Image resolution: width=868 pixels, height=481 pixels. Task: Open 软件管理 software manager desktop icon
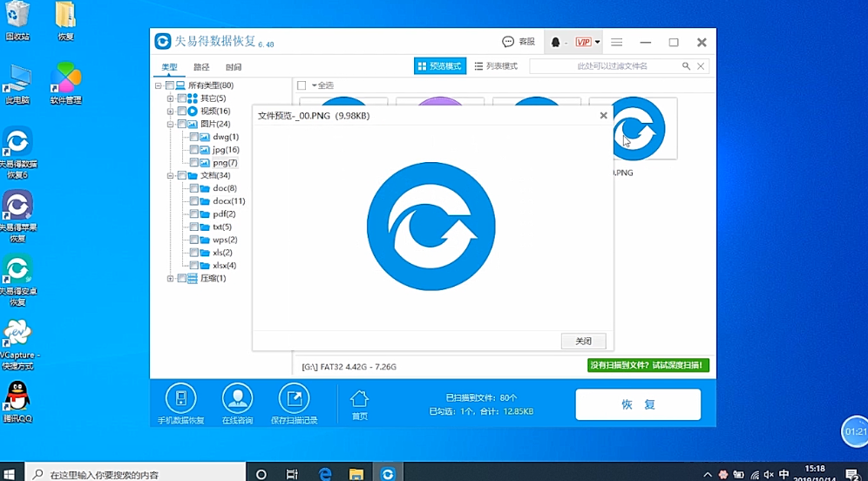tap(66, 83)
